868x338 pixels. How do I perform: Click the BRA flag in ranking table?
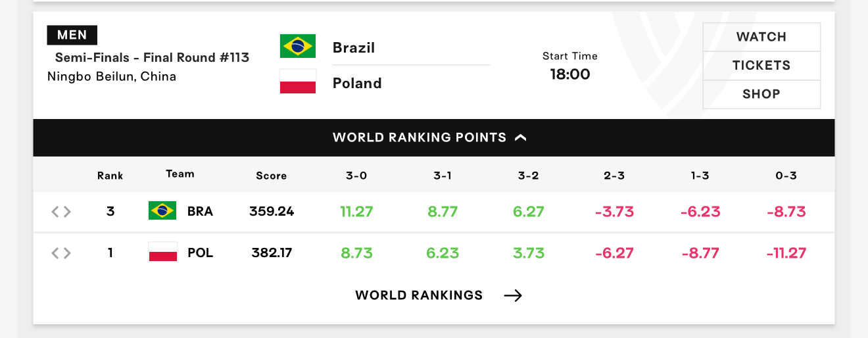(162, 211)
